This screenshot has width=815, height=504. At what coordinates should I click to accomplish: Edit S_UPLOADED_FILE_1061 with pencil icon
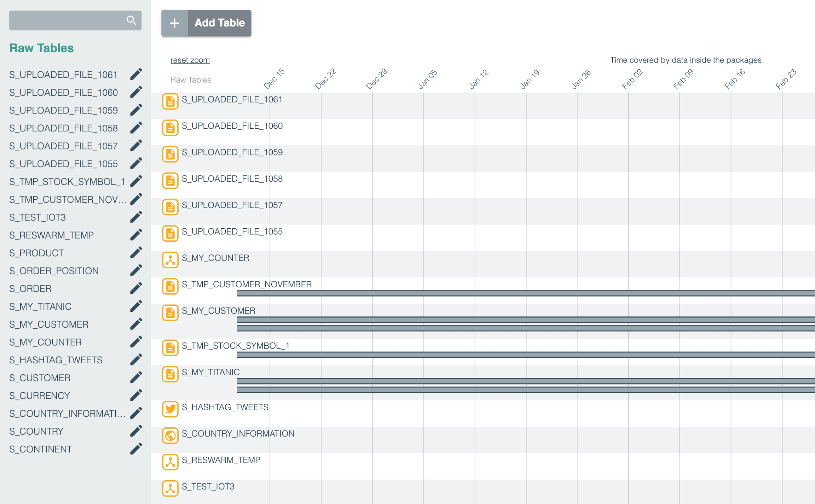pyautogui.click(x=136, y=74)
